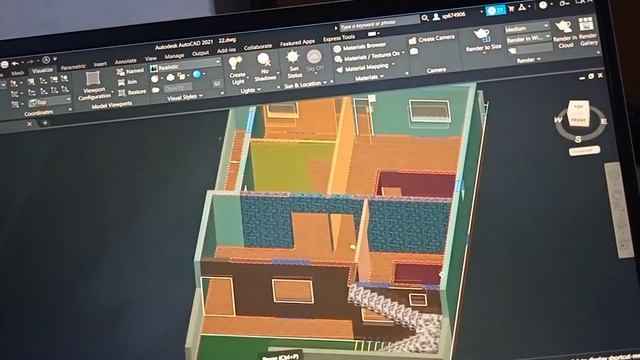Image resolution: width=640 pixels, height=360 pixels.
Task: Click the camera display icon below Create Camera
Action: tap(414, 51)
